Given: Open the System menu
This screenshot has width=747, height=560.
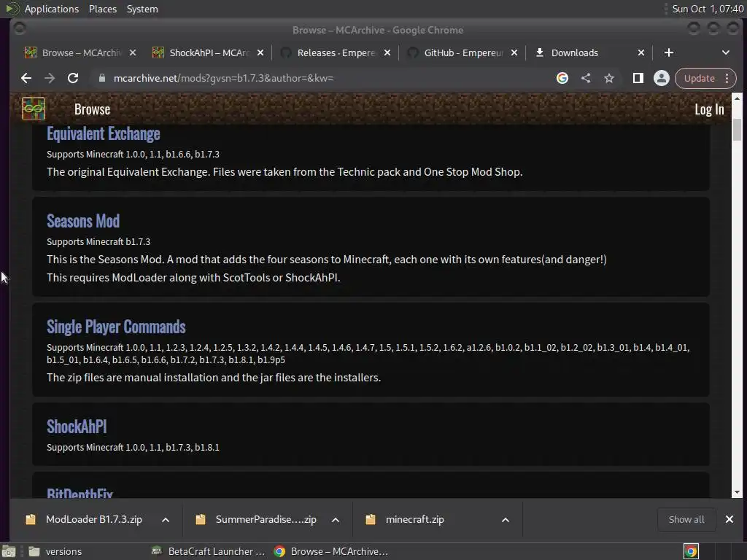Looking at the screenshot, I should coord(142,9).
